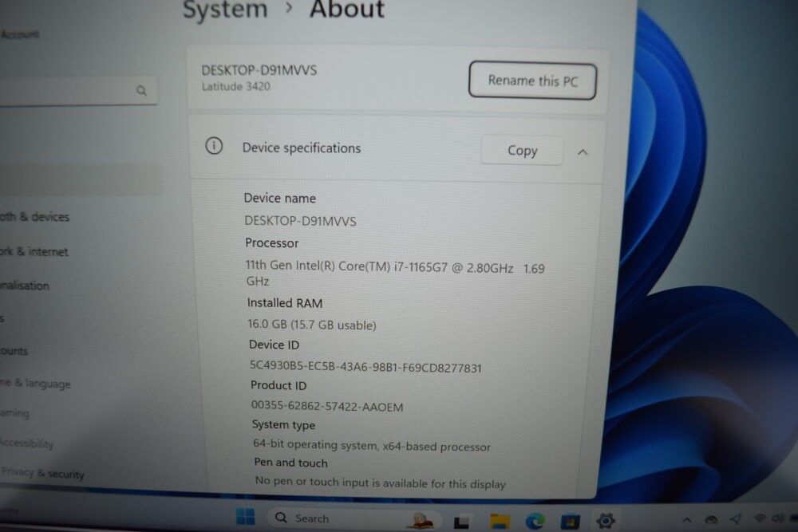Open Gaming settings in the sidebar

[14, 413]
